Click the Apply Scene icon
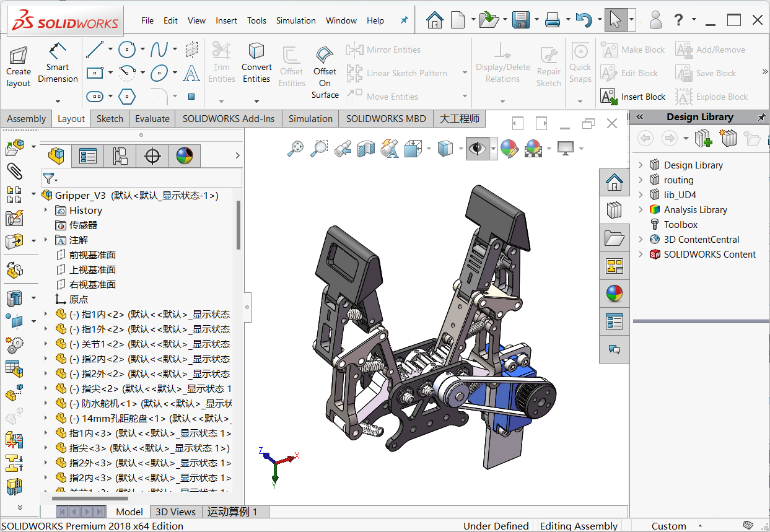Image resolution: width=770 pixels, height=532 pixels. (533, 148)
